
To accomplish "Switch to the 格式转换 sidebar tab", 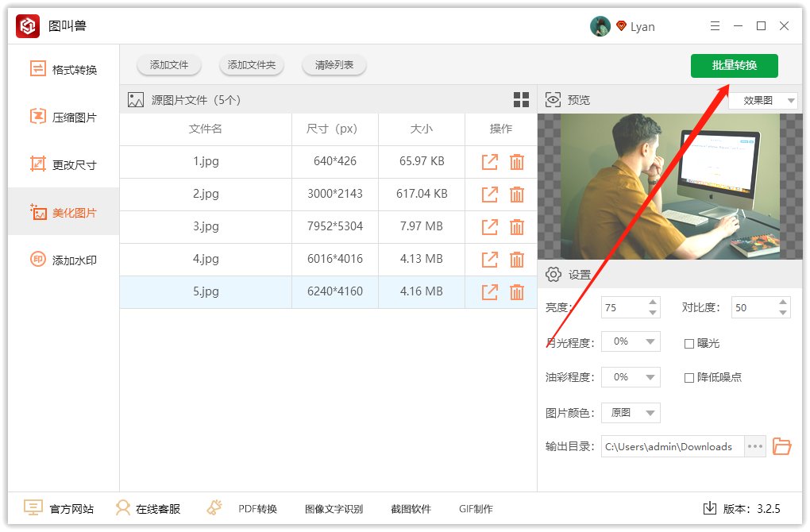I will 64,70.
